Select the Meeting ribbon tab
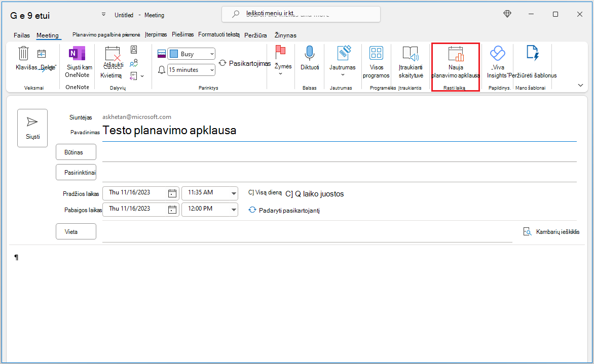Image resolution: width=594 pixels, height=364 pixels. (47, 35)
